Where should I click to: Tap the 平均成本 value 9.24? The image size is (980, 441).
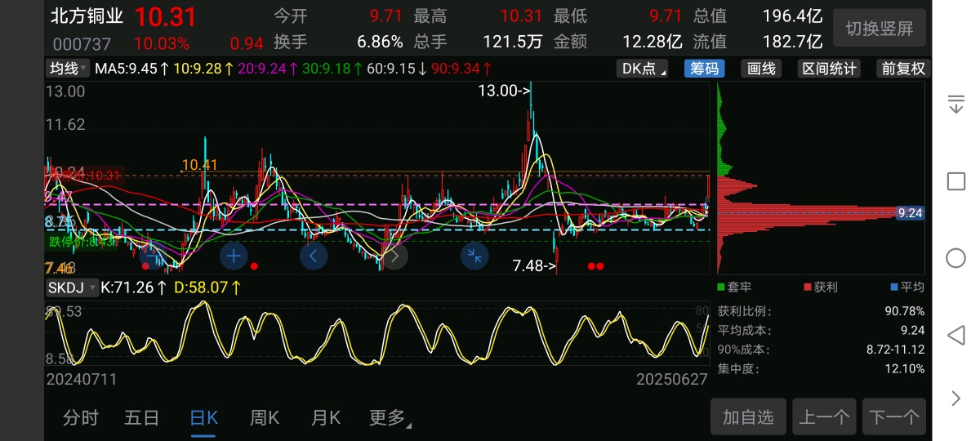(911, 331)
